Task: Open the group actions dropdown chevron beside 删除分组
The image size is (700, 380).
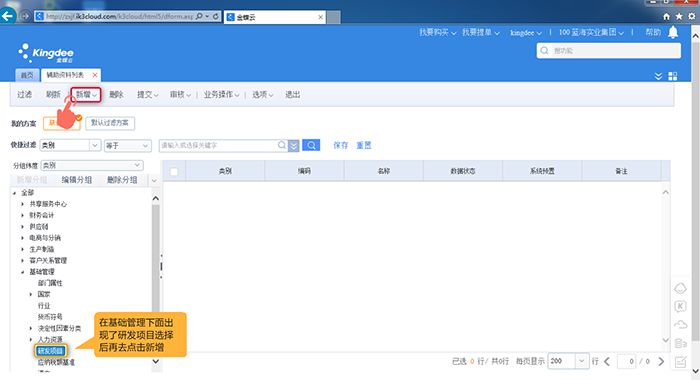Action: (x=154, y=180)
